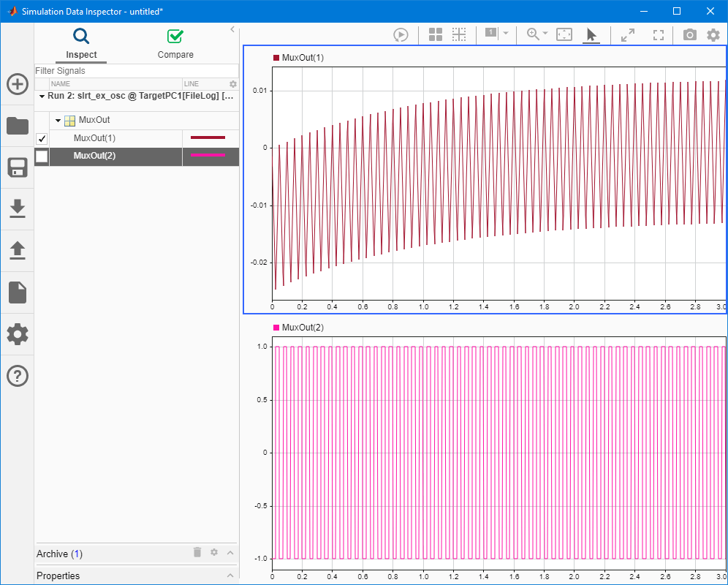This screenshot has height=585, width=728.
Task: Open the replay controls icon
Action: [401, 34]
